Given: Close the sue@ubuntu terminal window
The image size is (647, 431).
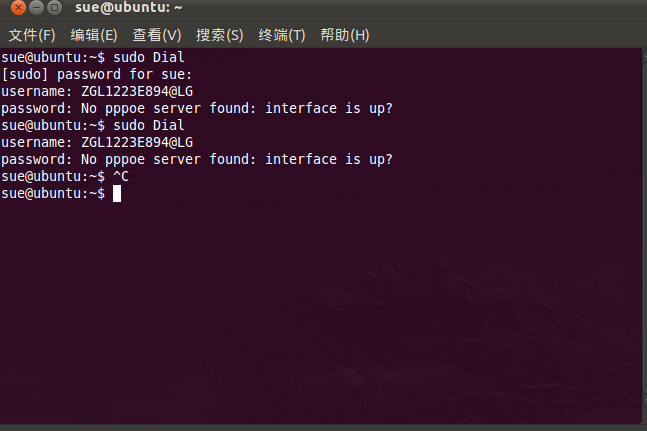Looking at the screenshot, I should click(x=18, y=7).
